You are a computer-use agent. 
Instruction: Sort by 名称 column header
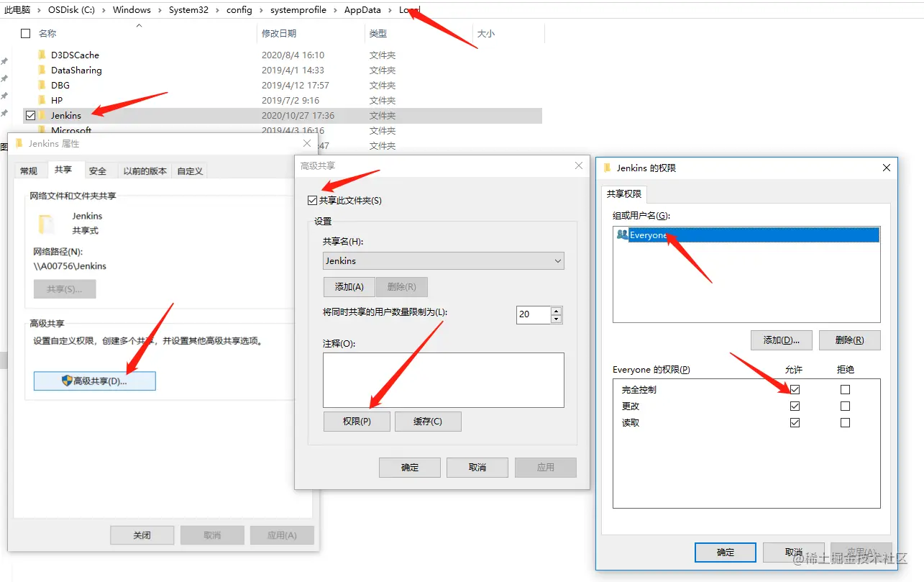point(47,33)
